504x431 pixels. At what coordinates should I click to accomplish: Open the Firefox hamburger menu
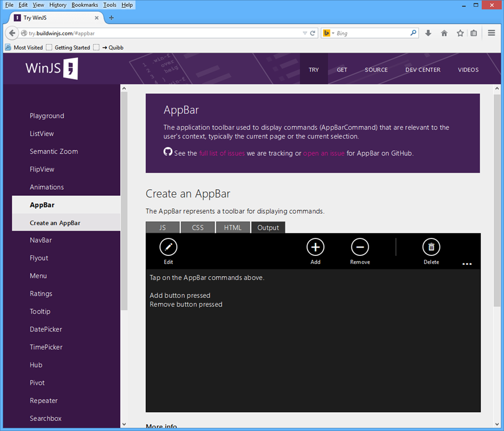click(492, 33)
